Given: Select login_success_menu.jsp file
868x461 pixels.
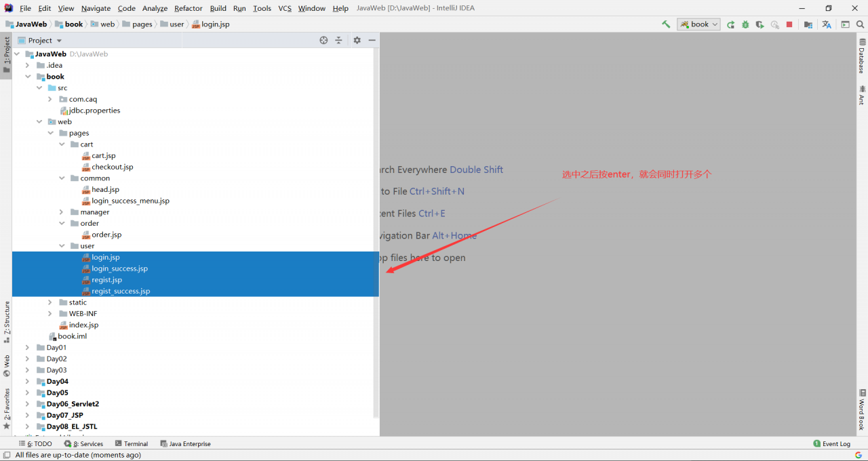Looking at the screenshot, I should [125, 201].
